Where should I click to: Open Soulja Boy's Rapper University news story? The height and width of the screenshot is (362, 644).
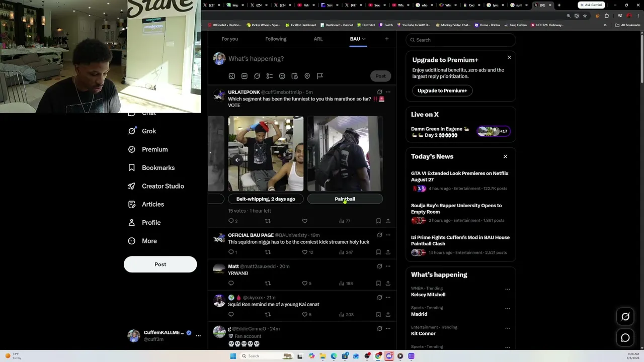[x=461, y=213]
